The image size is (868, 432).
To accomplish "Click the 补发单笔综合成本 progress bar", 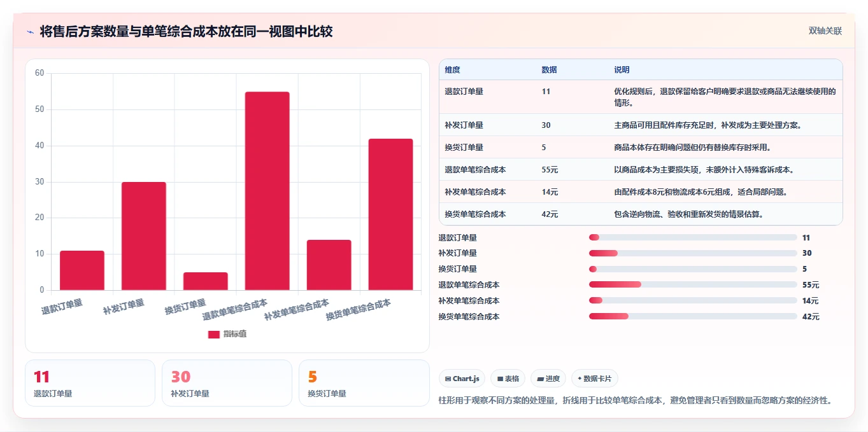I will [693, 300].
